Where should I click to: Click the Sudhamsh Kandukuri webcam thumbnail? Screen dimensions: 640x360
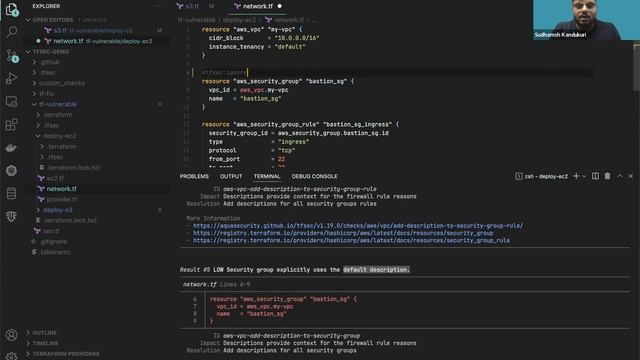coord(586,20)
